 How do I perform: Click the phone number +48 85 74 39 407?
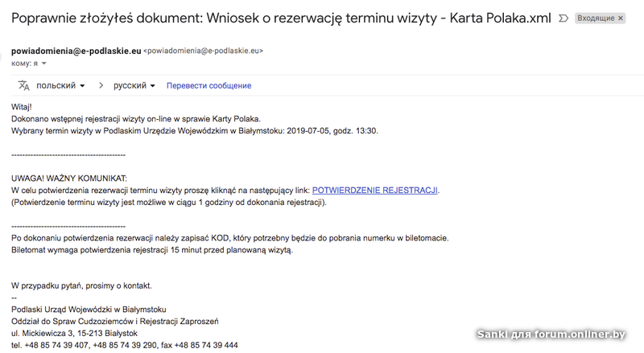tap(56, 345)
